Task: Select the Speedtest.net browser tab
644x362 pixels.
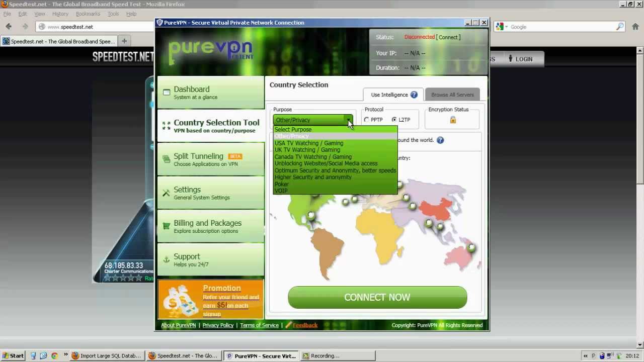Action: (x=58, y=41)
